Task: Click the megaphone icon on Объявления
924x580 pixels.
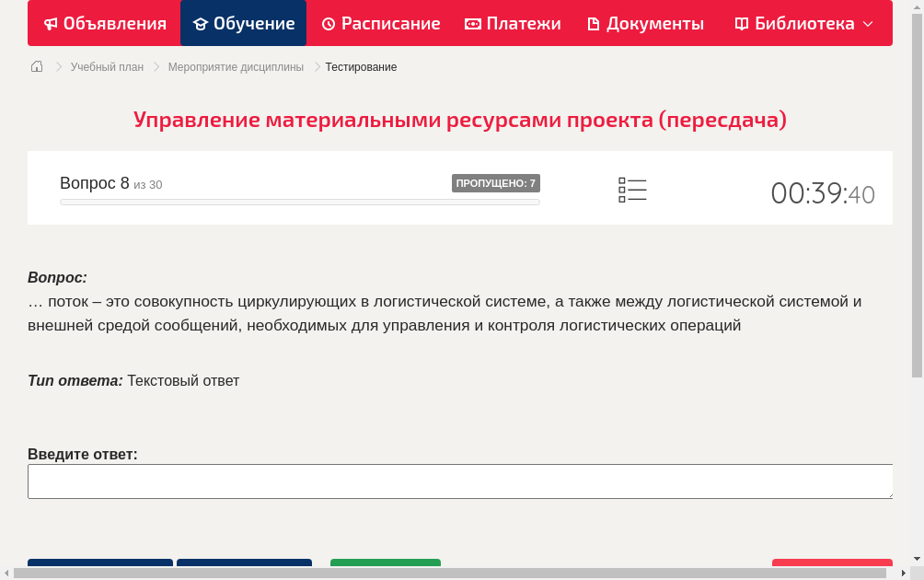Action: [x=51, y=23]
